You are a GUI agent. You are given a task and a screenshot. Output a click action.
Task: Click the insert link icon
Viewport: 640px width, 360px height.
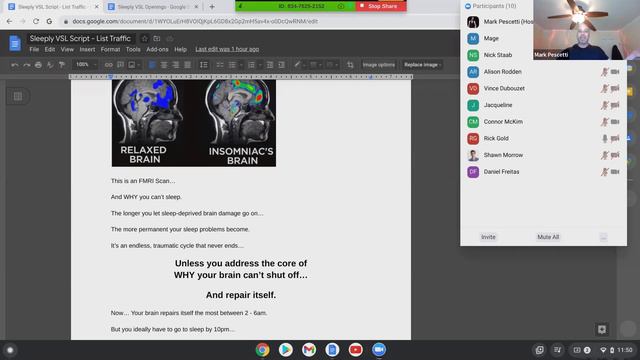[109, 64]
